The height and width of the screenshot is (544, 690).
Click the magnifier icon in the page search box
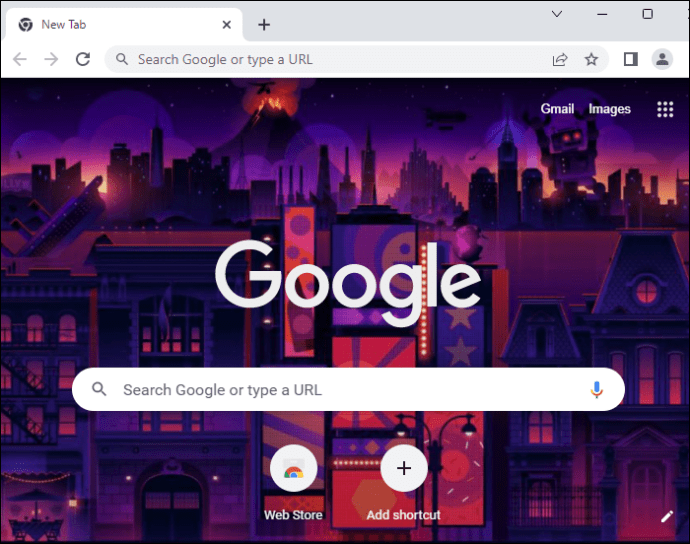click(x=99, y=389)
